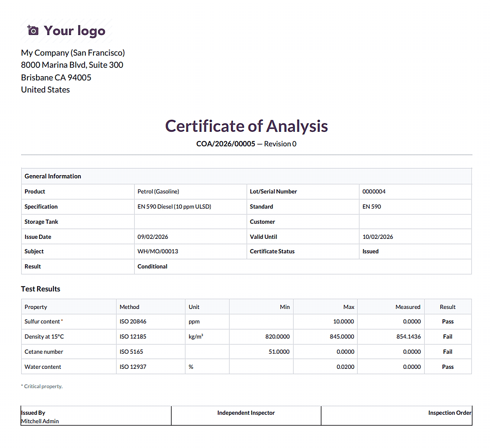
Task: Click 'Brisbane CA 94005' address line
Action: [x=56, y=77]
